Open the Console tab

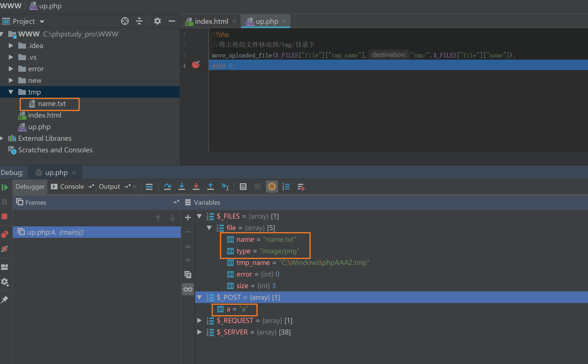pos(72,187)
